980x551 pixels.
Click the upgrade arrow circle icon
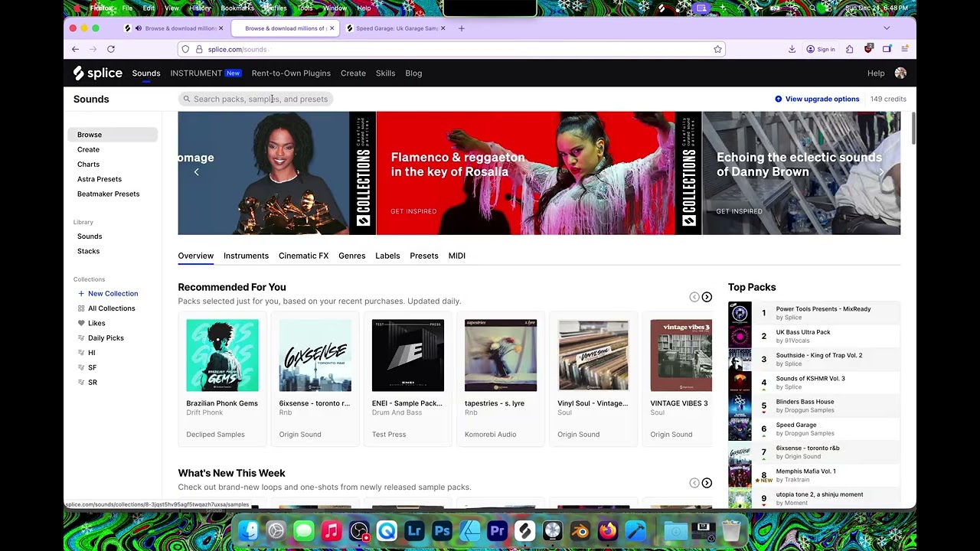point(779,99)
